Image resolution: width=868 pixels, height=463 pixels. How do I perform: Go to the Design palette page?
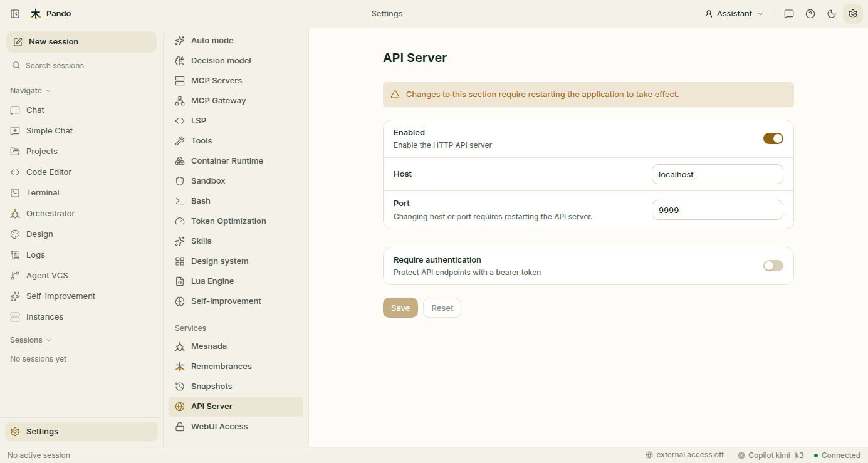click(81, 234)
